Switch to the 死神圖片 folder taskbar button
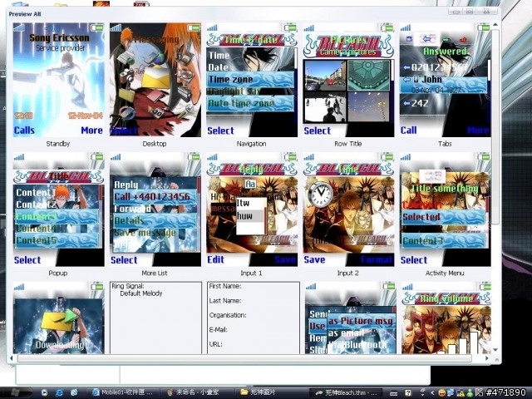Image resolution: width=532 pixels, height=399 pixels. (271, 393)
